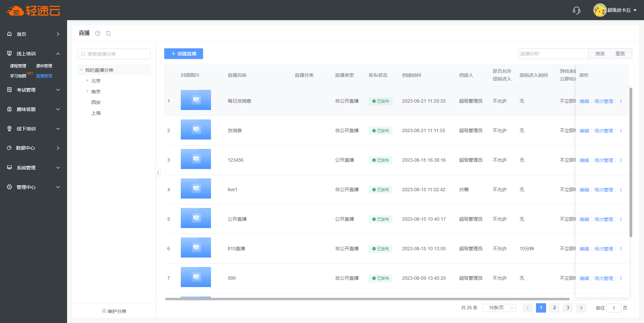Click the customer service headset icon

[576, 10]
